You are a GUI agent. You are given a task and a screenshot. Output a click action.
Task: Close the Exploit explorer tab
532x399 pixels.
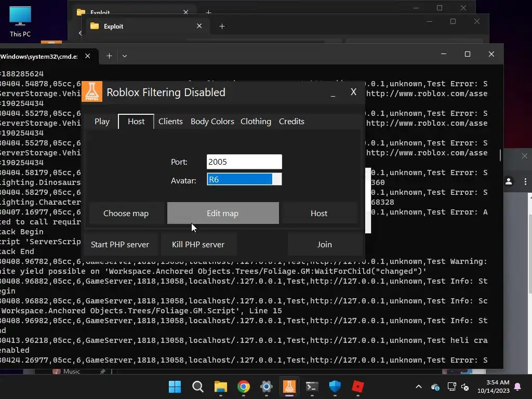(199, 26)
